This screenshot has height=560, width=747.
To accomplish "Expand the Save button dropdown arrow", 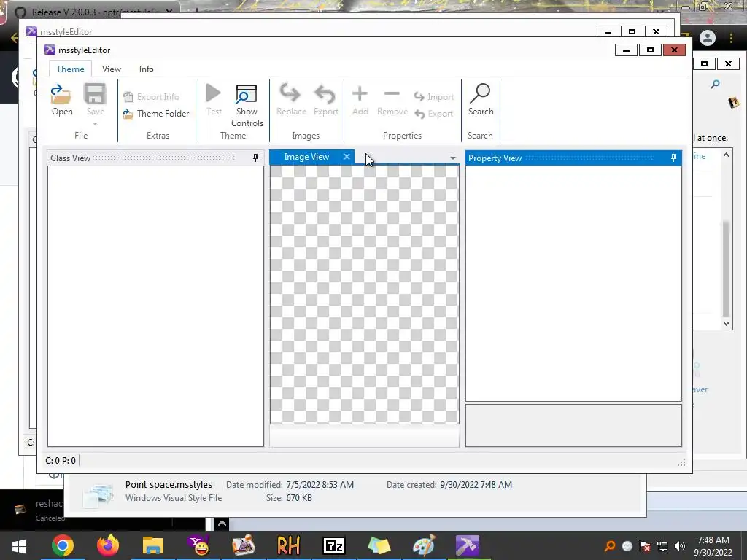I will pyautogui.click(x=95, y=125).
